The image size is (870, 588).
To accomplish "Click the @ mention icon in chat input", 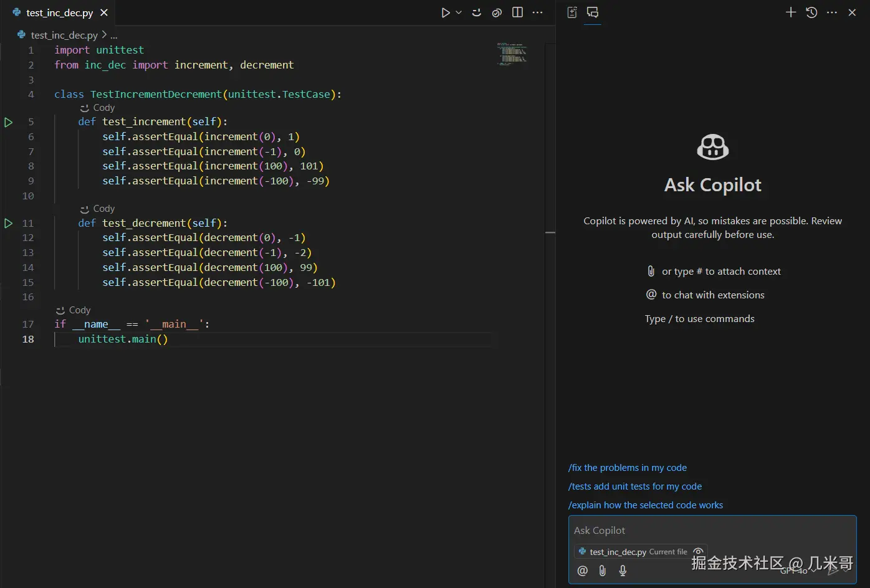I will click(582, 571).
